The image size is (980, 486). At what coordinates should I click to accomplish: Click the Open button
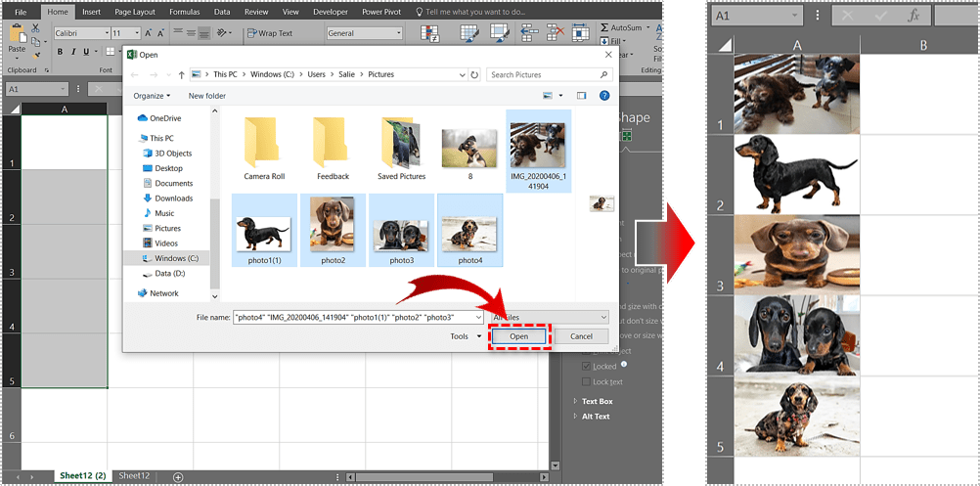click(x=518, y=336)
